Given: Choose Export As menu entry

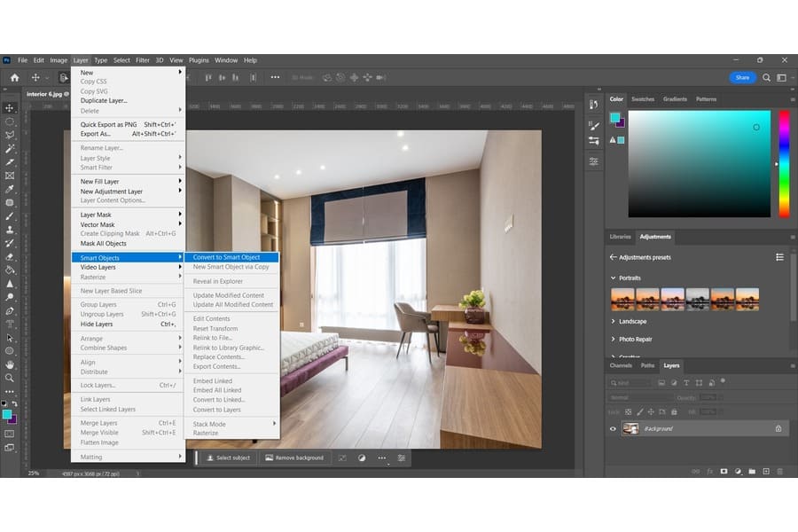Looking at the screenshot, I should point(128,133).
